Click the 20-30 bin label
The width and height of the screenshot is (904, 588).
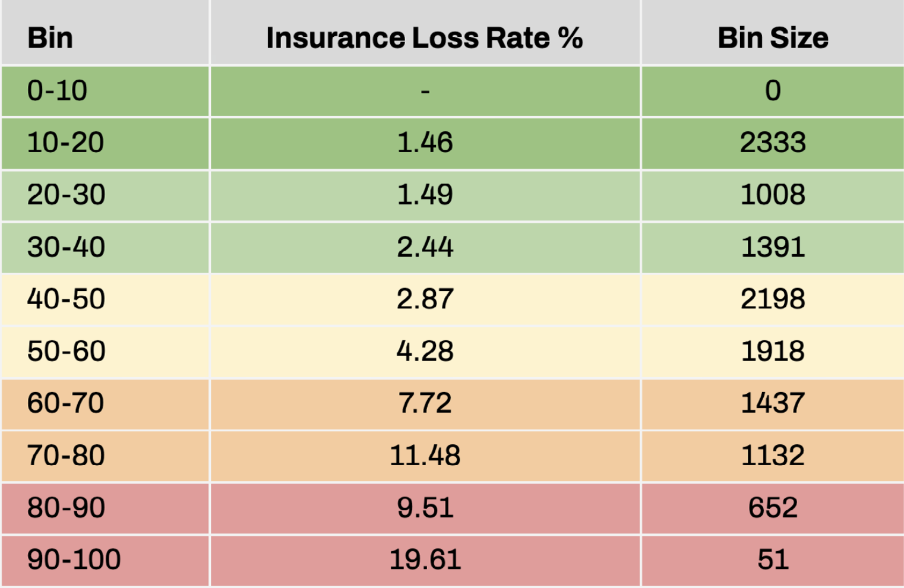click(x=66, y=195)
